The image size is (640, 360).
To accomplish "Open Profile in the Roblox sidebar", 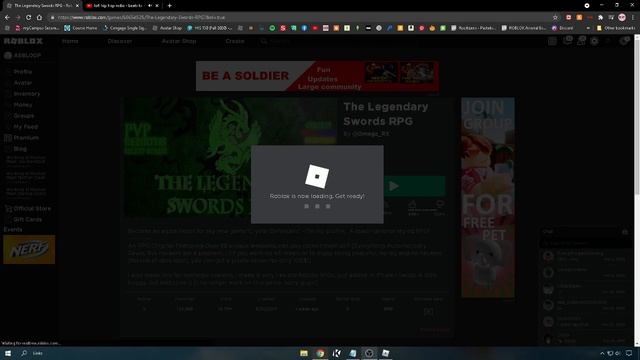I will tap(23, 71).
